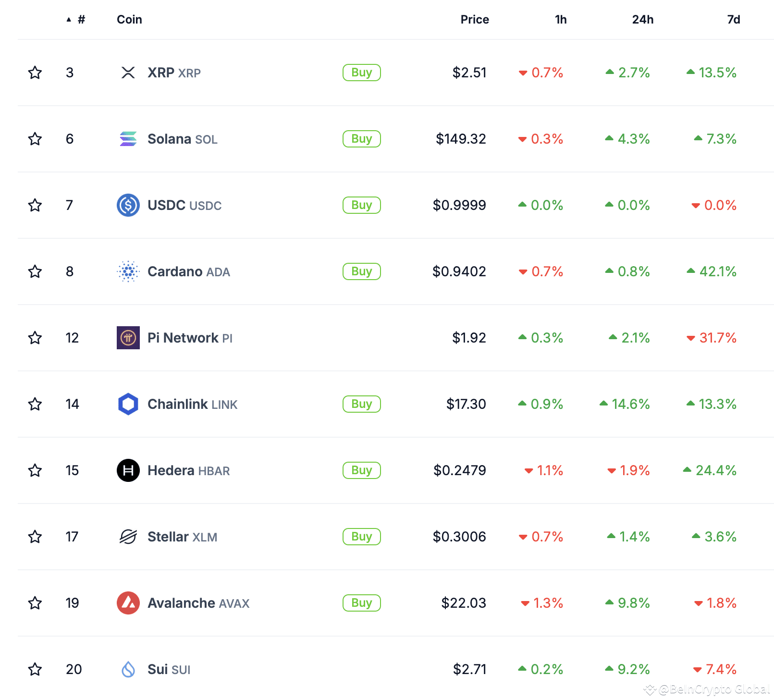Sort the table by the Price column
This screenshot has width=774, height=700.
(474, 19)
